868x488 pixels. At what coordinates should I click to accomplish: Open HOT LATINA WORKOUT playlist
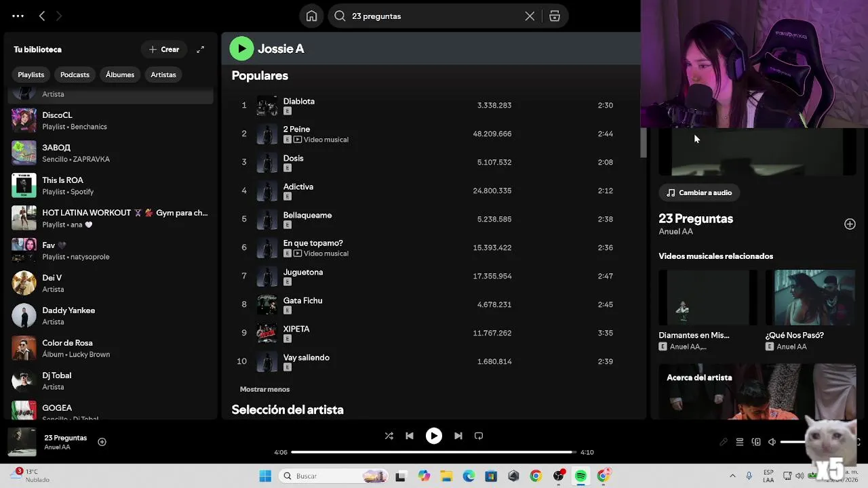click(x=112, y=218)
